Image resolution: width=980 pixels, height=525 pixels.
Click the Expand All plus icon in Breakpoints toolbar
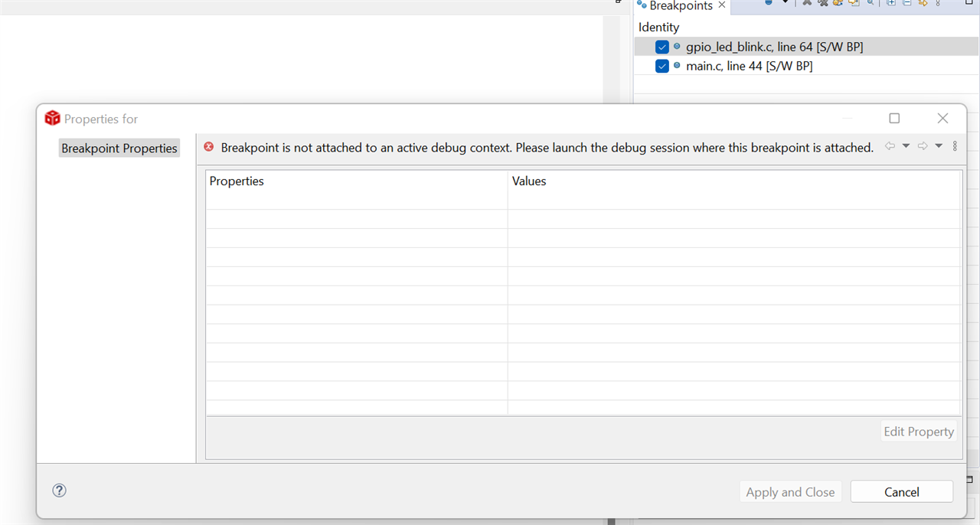click(891, 3)
